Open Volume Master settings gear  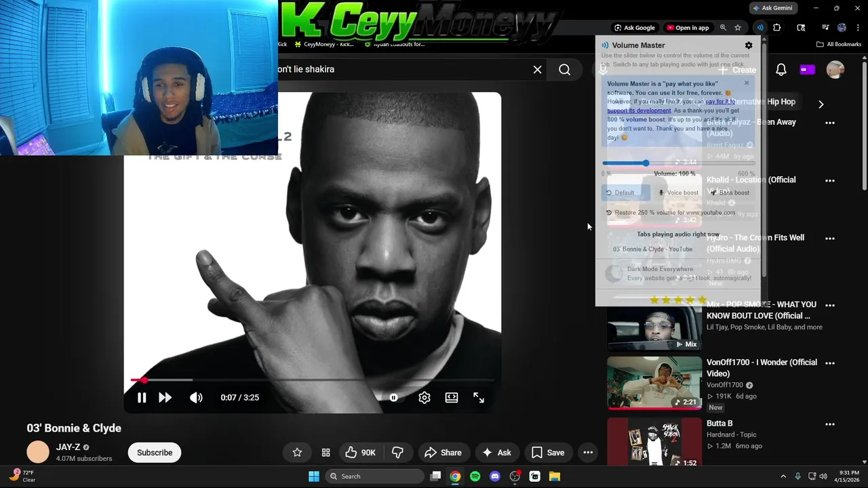click(749, 45)
